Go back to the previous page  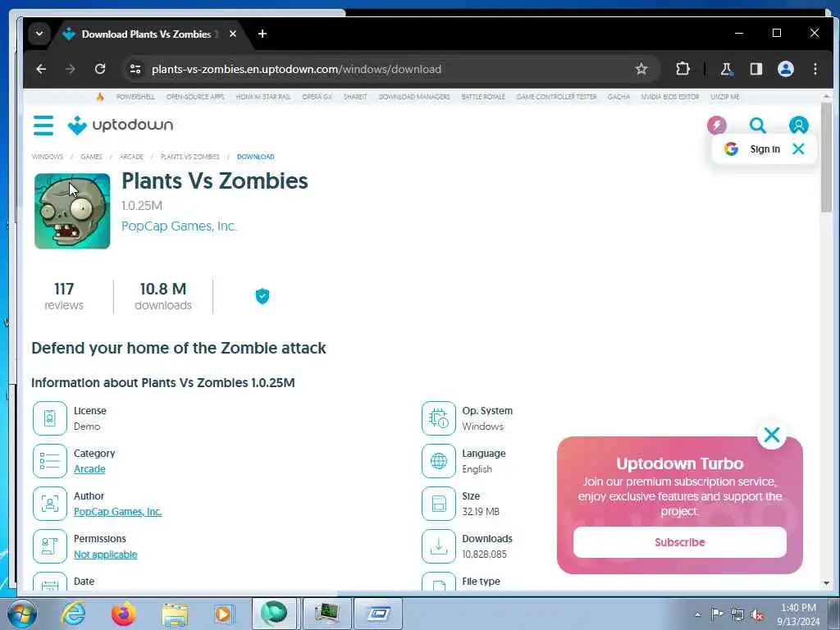pos(41,69)
